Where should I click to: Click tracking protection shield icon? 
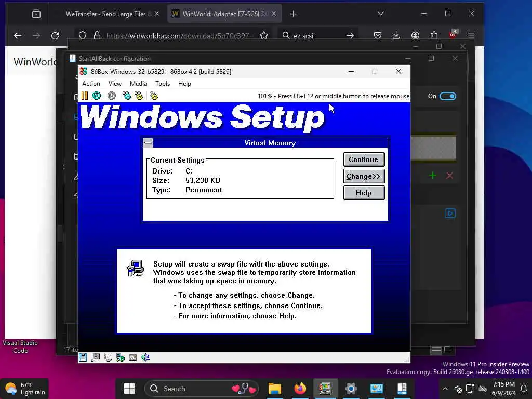click(x=83, y=35)
